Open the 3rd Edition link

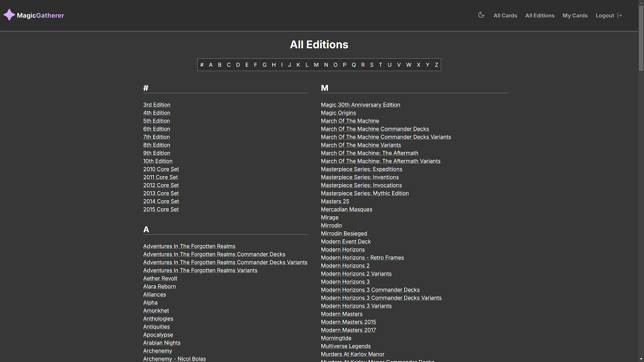[x=157, y=105]
